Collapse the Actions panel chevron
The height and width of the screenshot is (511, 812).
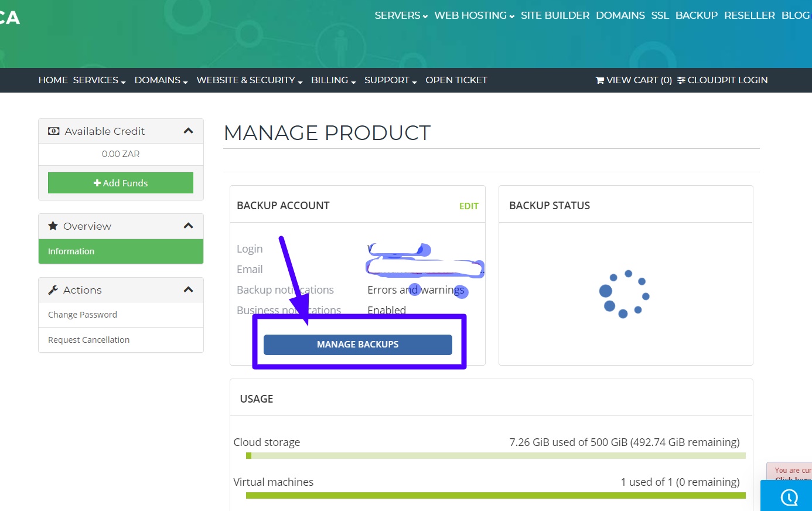(188, 289)
